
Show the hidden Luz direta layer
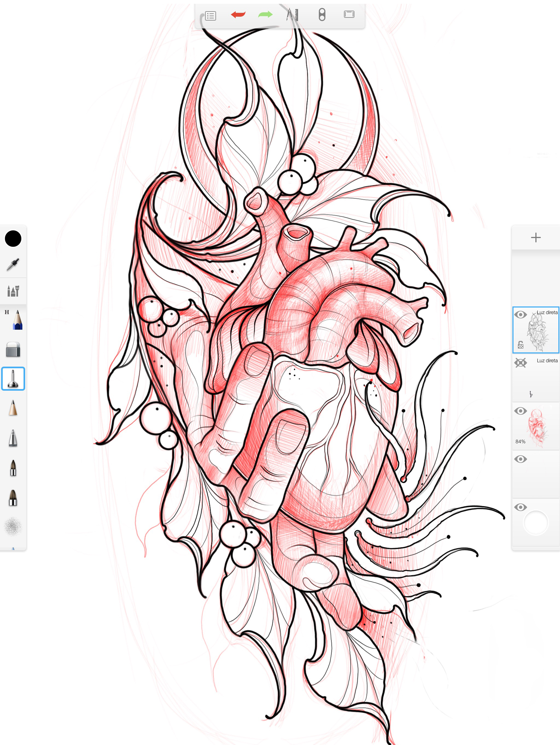tap(520, 363)
